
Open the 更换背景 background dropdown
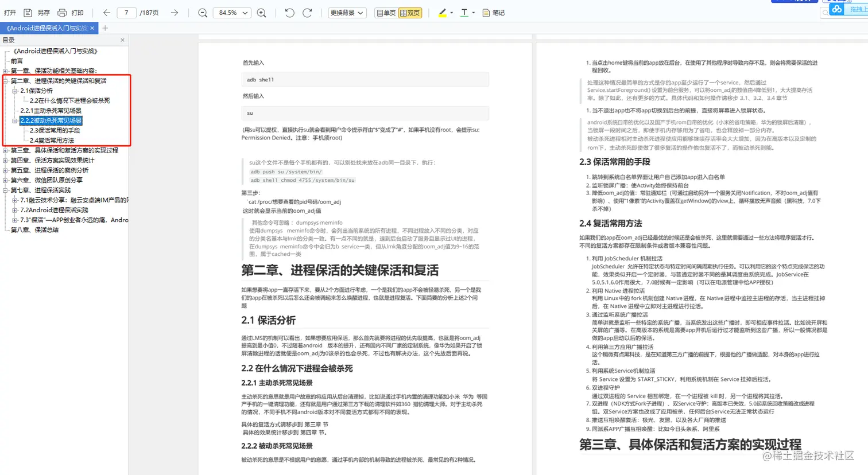point(347,13)
